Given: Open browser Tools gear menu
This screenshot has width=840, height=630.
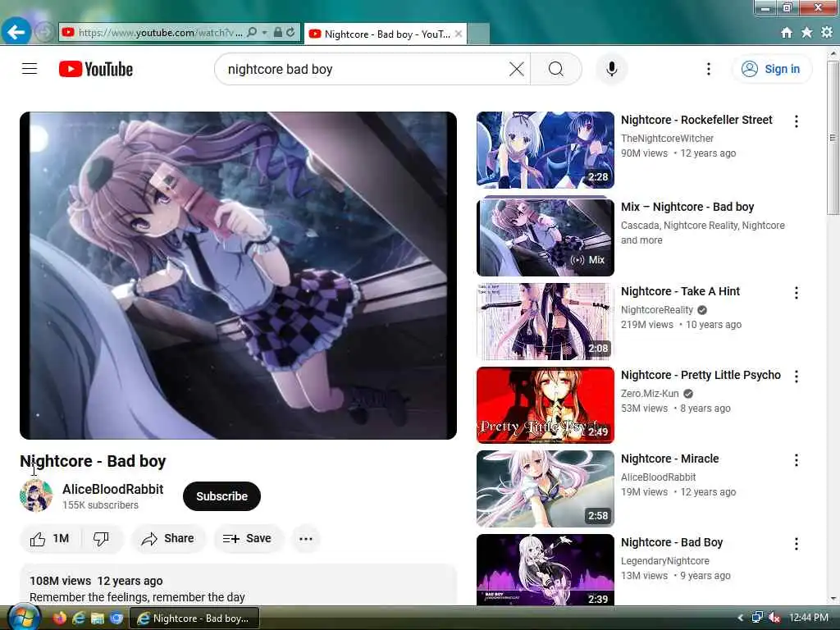Looking at the screenshot, I should tap(827, 33).
